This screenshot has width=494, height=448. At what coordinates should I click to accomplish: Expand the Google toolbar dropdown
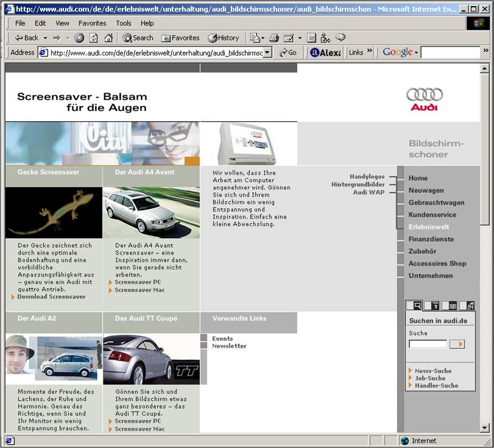417,53
